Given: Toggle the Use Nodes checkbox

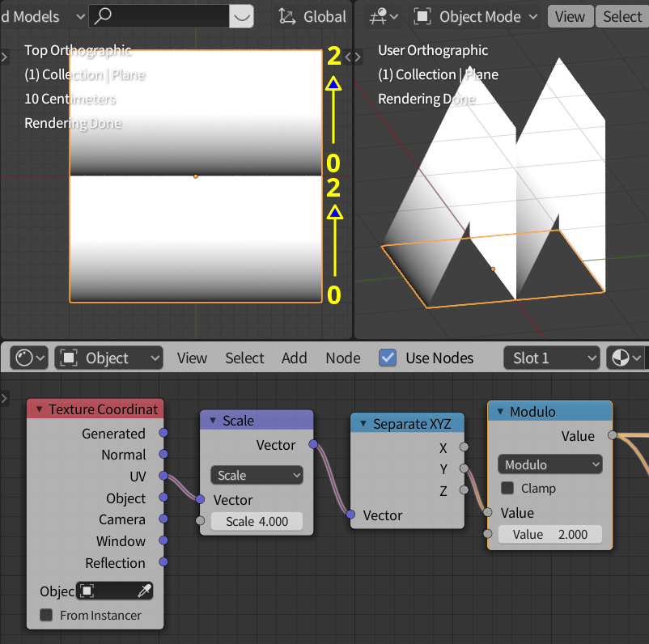Looking at the screenshot, I should [388, 358].
